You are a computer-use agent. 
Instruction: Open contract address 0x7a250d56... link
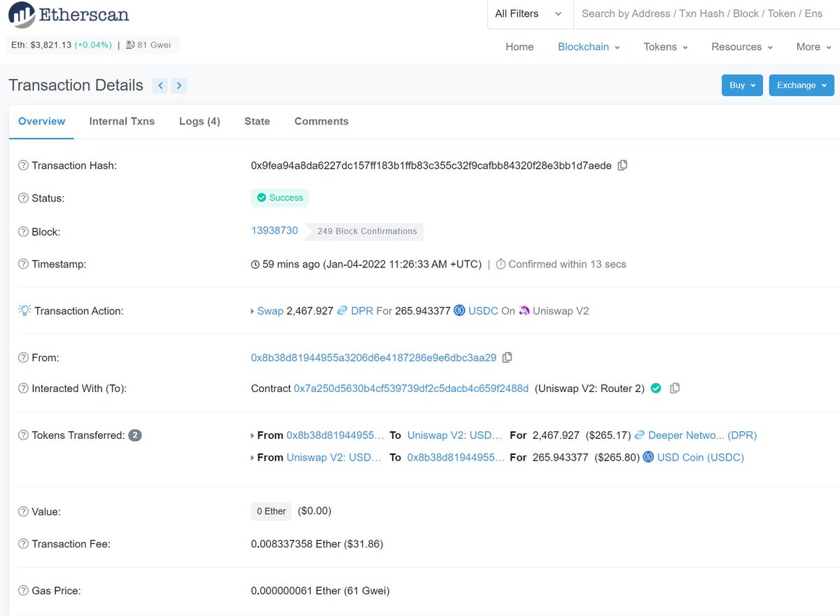point(412,388)
